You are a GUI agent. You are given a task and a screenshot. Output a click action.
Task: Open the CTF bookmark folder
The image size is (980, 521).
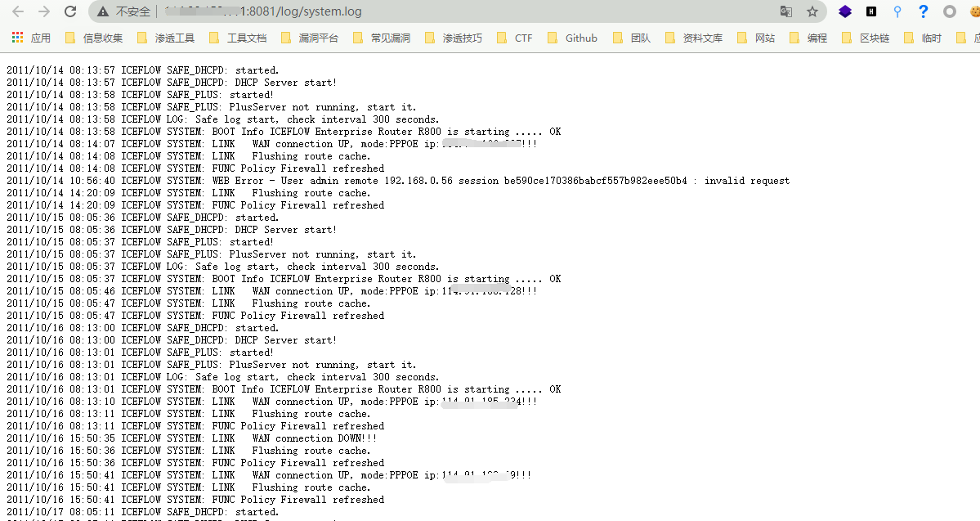[x=515, y=38]
